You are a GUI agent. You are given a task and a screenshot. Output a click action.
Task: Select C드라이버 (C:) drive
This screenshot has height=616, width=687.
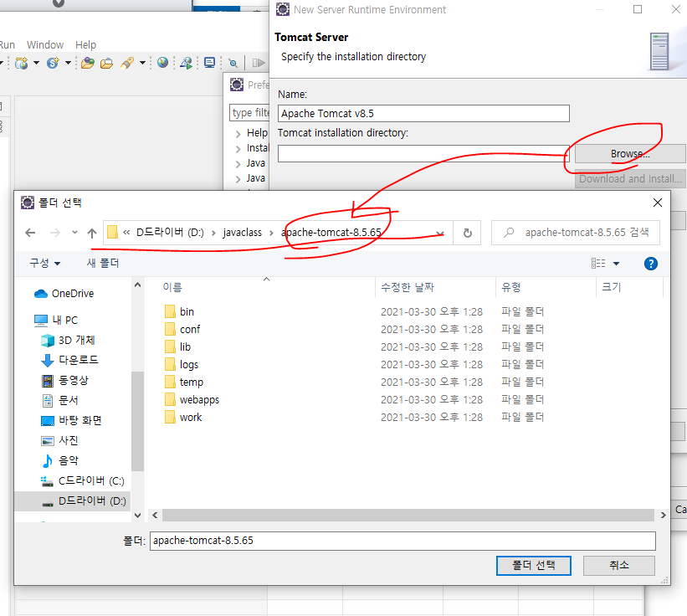(x=83, y=481)
